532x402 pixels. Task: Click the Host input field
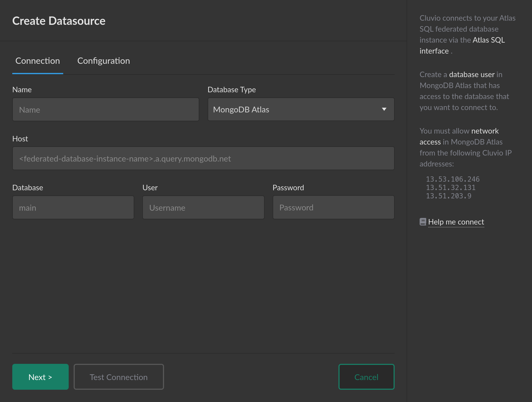[x=203, y=158]
